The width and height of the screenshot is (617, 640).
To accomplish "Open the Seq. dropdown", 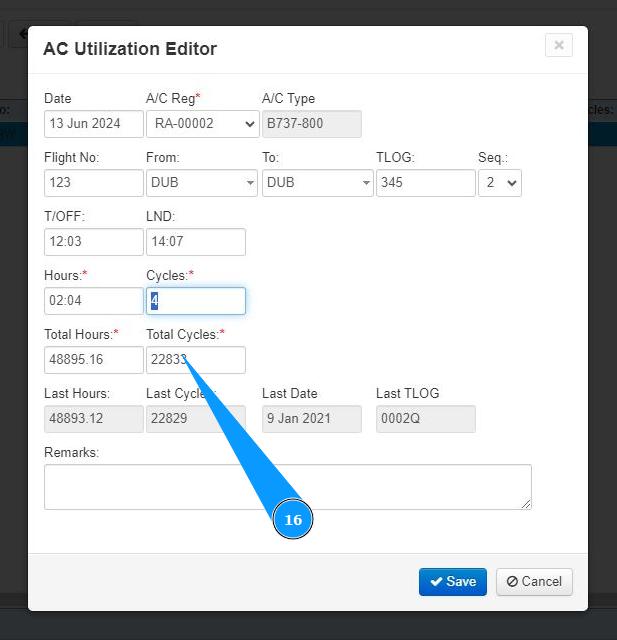I will pos(499,183).
